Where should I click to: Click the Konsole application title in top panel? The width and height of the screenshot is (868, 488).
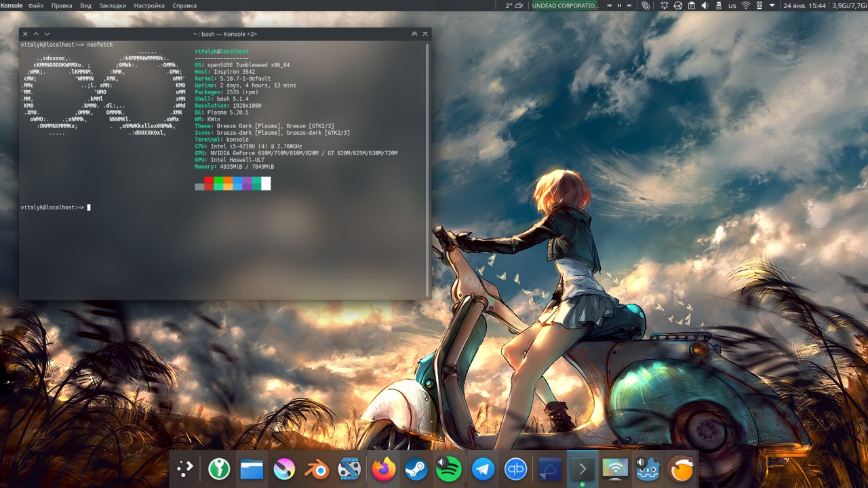(x=12, y=5)
